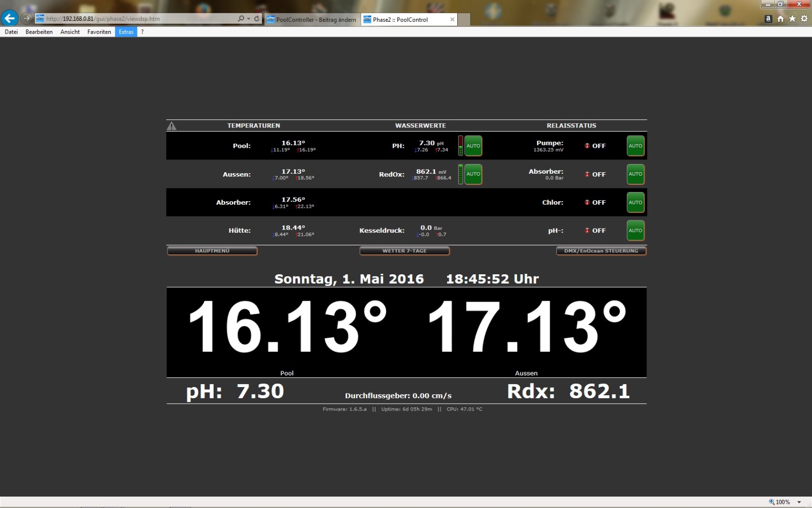Click the 18:45:52 Uhr clock text
The height and width of the screenshot is (508, 812).
coord(492,279)
